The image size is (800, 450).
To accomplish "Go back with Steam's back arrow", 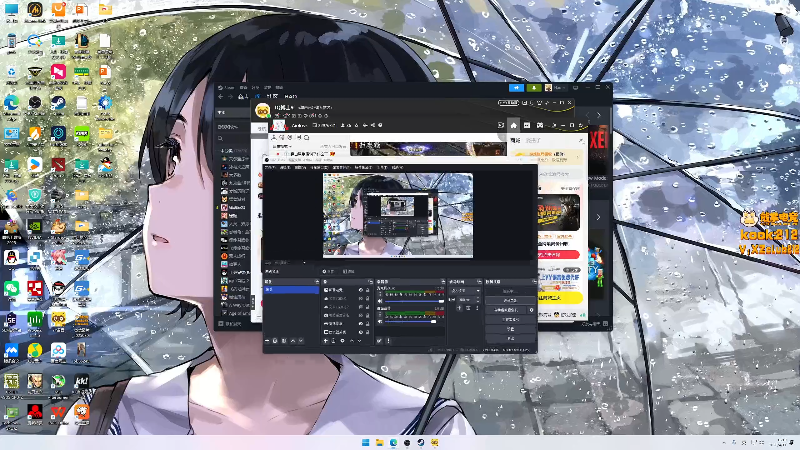I will click(x=220, y=96).
